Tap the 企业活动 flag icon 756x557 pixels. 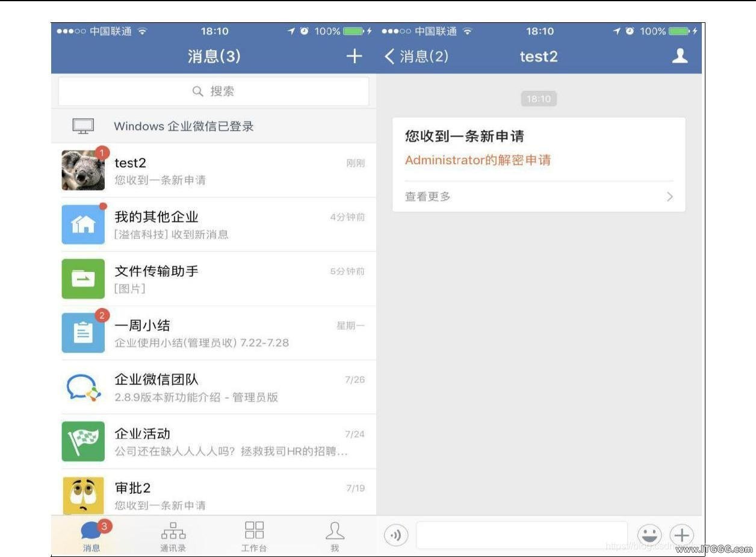[x=83, y=441]
